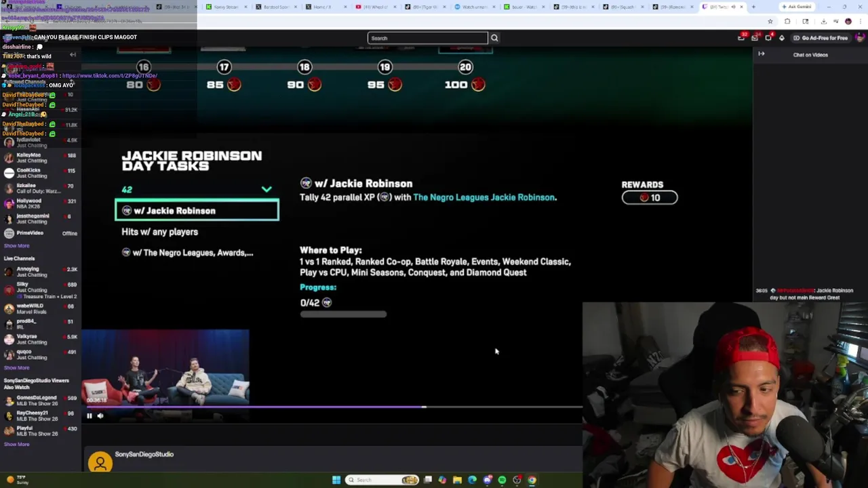Select reward level 16 marker
868x488 pixels.
pos(143,67)
